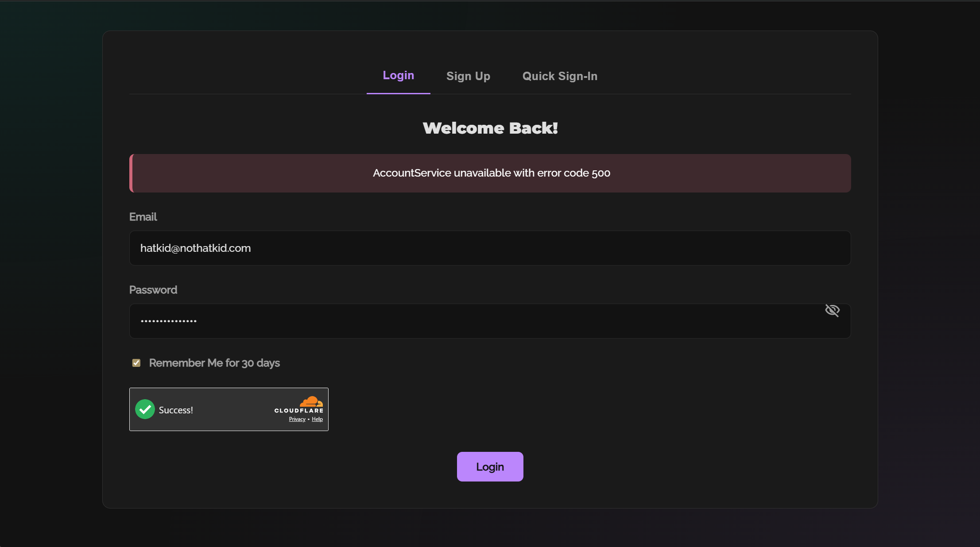The image size is (980, 547).
Task: Click the green Success checkmark icon
Action: (x=145, y=409)
